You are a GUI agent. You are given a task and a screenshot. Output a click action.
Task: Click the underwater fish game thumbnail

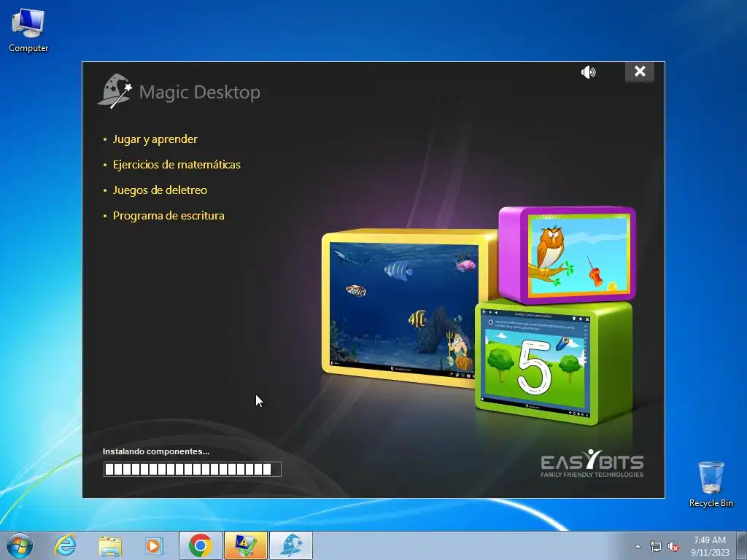(x=404, y=307)
